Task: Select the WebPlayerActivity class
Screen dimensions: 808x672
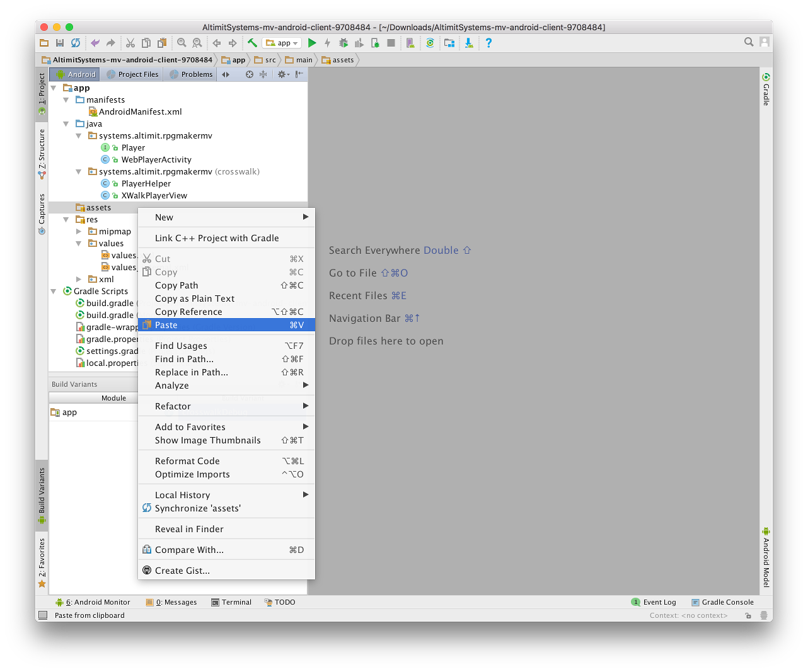Action: coord(156,160)
